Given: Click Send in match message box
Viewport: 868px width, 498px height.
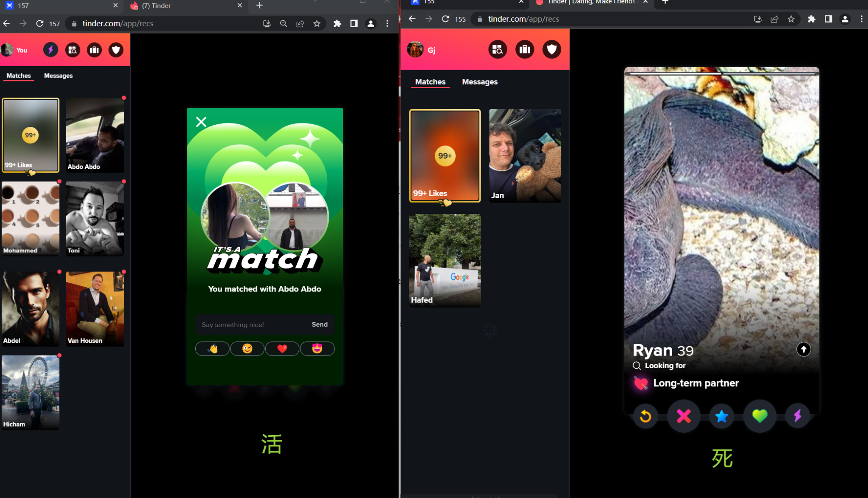Looking at the screenshot, I should pyautogui.click(x=320, y=325).
